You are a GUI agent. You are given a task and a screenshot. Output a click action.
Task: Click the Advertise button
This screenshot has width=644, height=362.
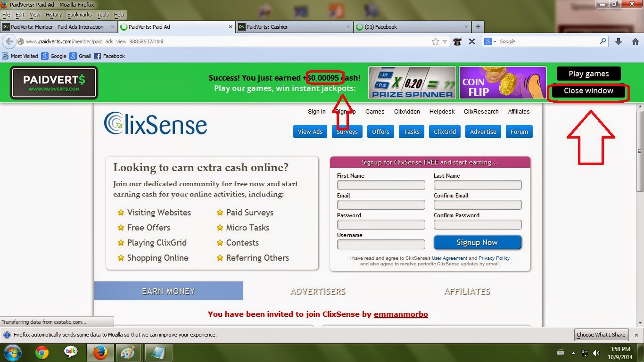[483, 132]
